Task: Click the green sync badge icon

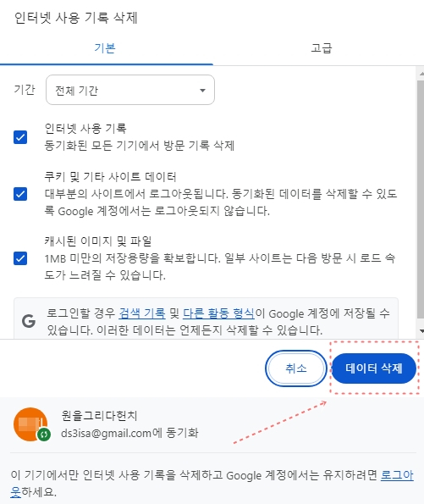Action: tap(44, 435)
